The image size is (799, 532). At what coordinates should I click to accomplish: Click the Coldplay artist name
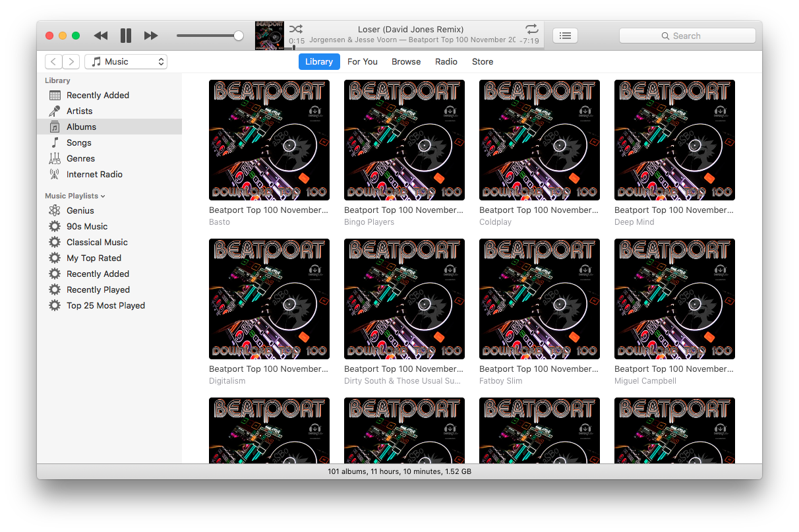click(x=495, y=222)
